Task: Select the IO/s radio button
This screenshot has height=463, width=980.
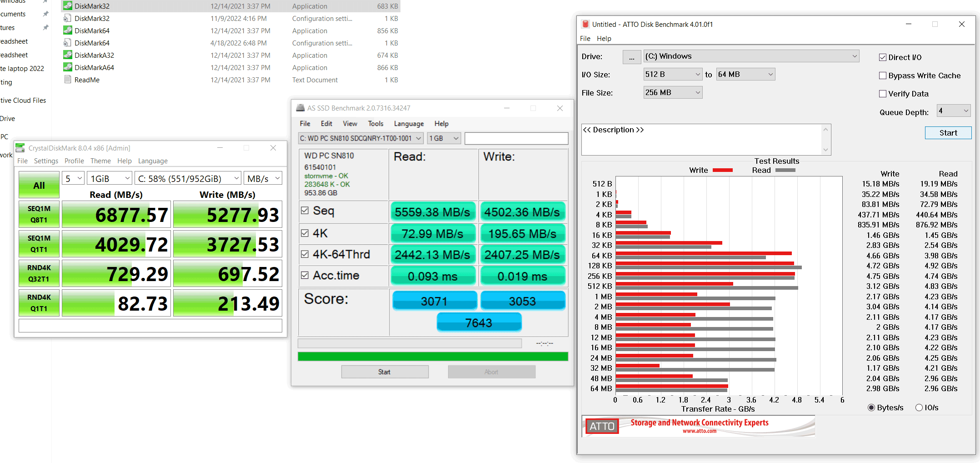Action: tap(919, 408)
